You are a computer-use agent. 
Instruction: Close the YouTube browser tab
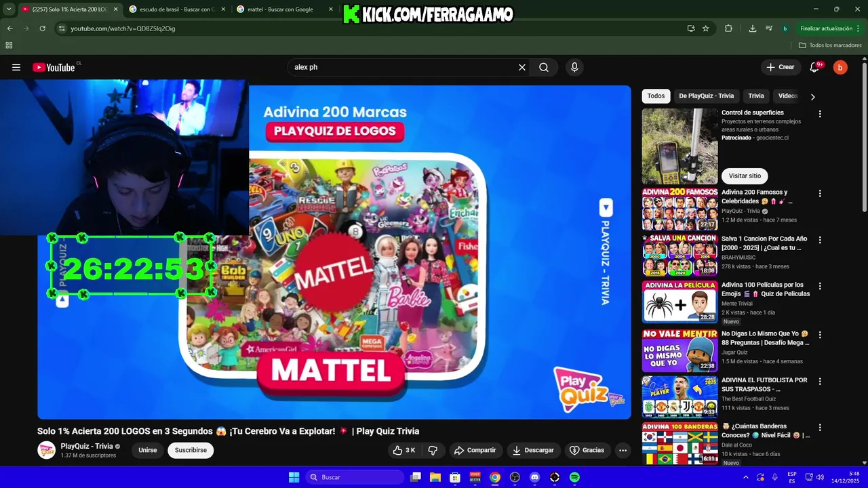coord(115,9)
